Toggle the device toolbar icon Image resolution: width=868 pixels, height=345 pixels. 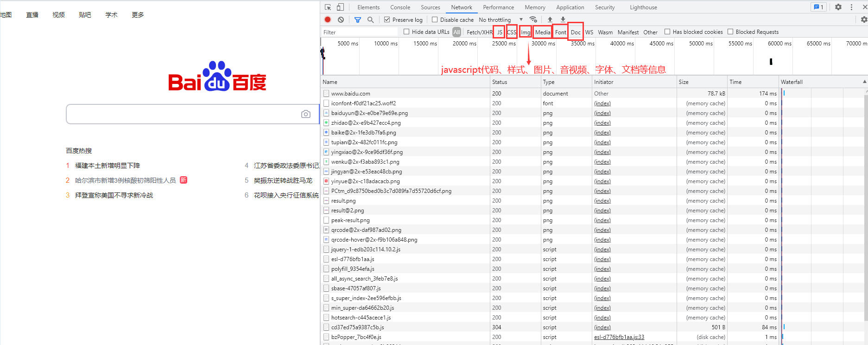[340, 7]
